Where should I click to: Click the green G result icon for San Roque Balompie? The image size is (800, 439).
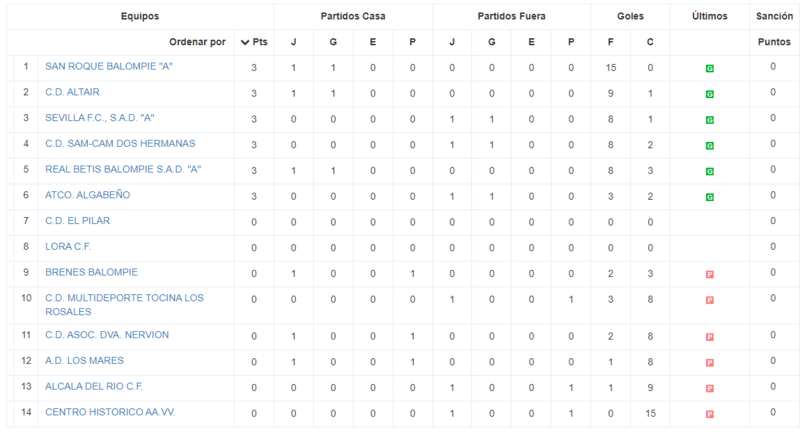(709, 68)
